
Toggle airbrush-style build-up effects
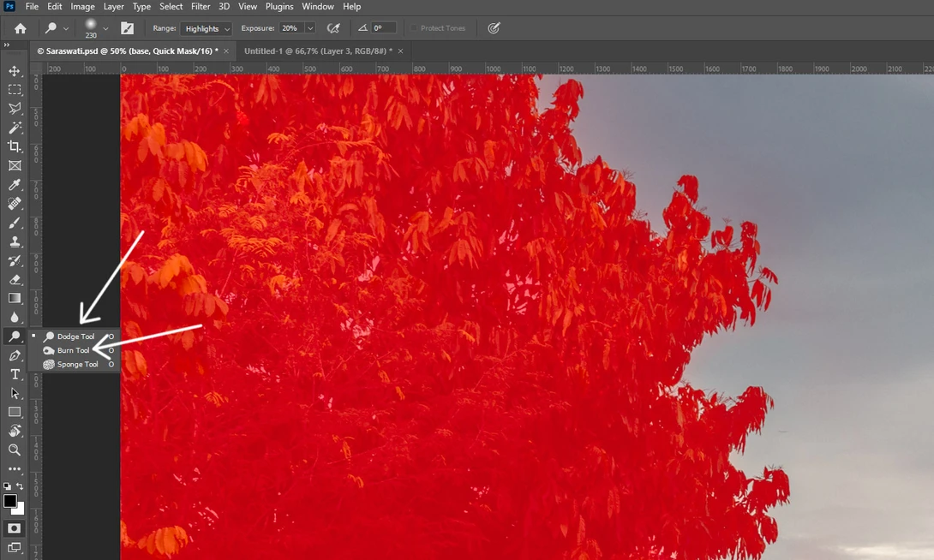click(333, 28)
